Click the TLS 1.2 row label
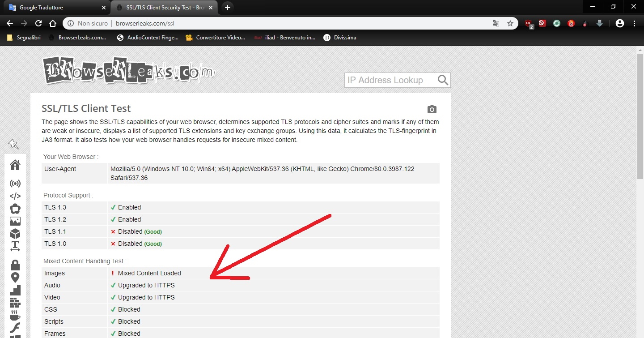 tap(55, 219)
